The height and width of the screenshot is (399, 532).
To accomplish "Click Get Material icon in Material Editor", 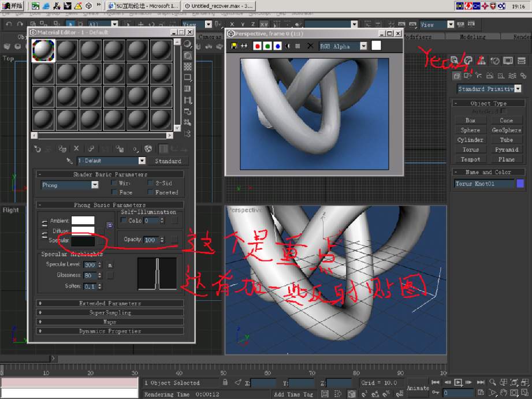I will click(x=38, y=149).
